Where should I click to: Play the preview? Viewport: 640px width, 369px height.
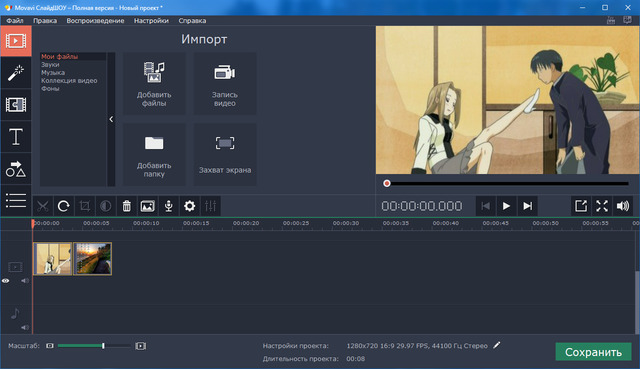506,206
